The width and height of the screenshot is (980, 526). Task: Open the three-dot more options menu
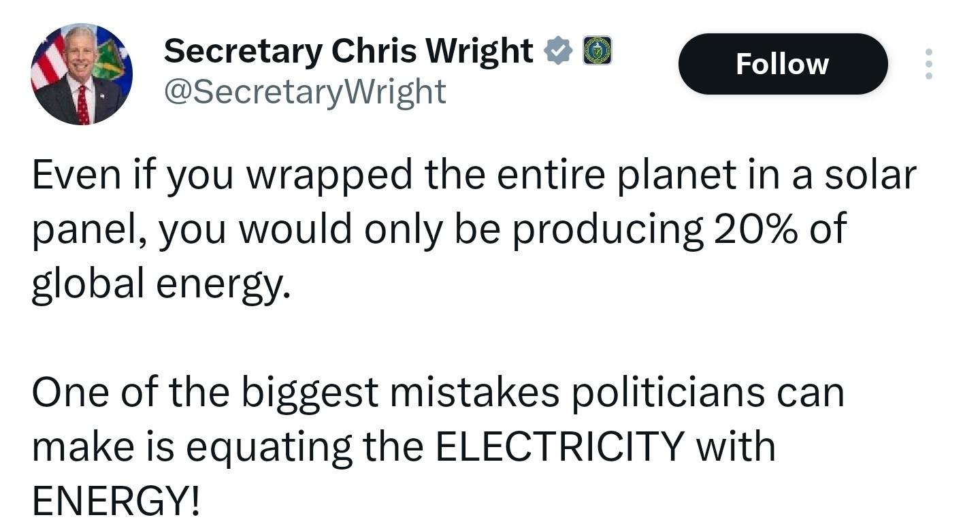(x=928, y=64)
